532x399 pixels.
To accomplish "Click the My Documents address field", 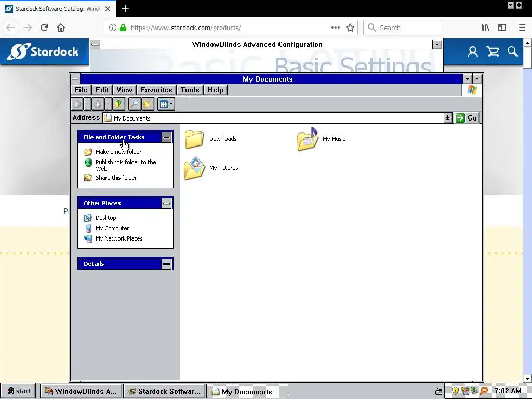I will (x=273, y=118).
